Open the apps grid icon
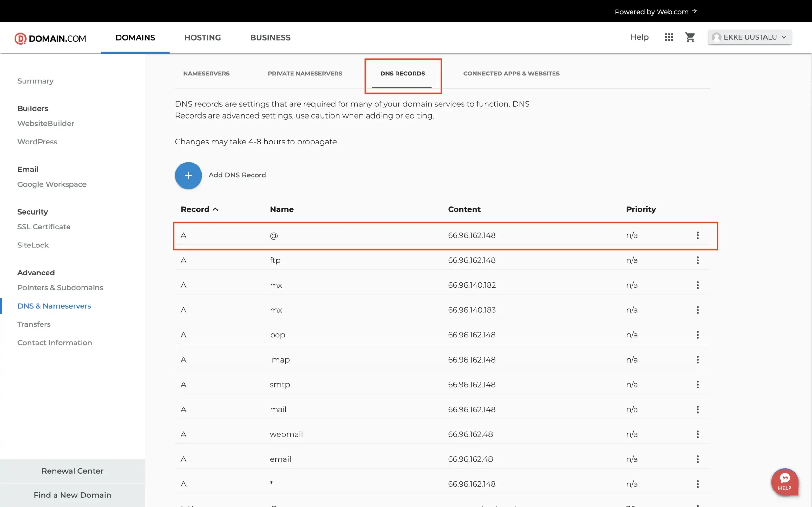 [669, 37]
